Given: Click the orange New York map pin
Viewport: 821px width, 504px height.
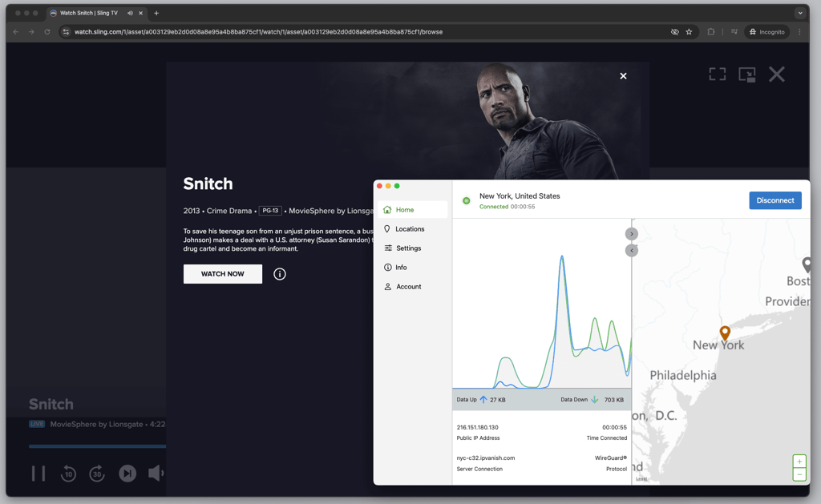Looking at the screenshot, I should point(725,333).
